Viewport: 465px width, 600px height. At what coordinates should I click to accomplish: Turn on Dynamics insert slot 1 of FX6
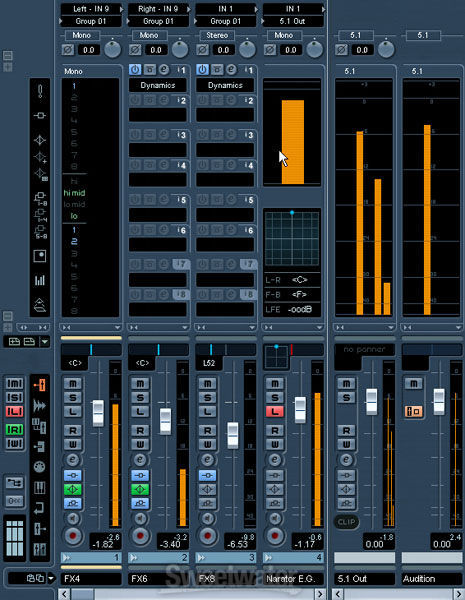click(135, 70)
